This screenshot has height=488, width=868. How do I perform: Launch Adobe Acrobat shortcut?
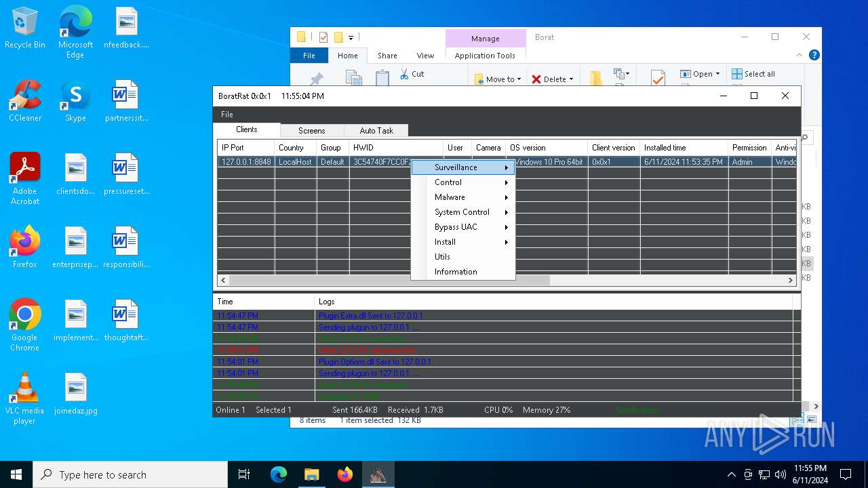click(25, 179)
